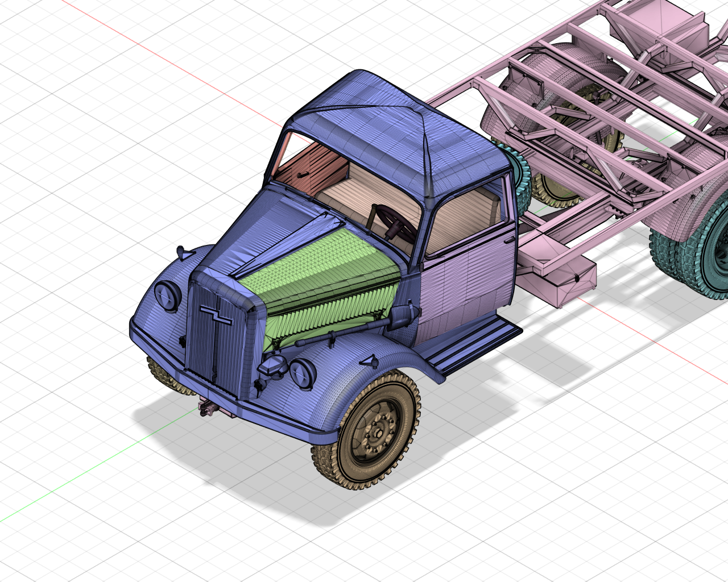Select the left round headlight

pyautogui.click(x=168, y=296)
